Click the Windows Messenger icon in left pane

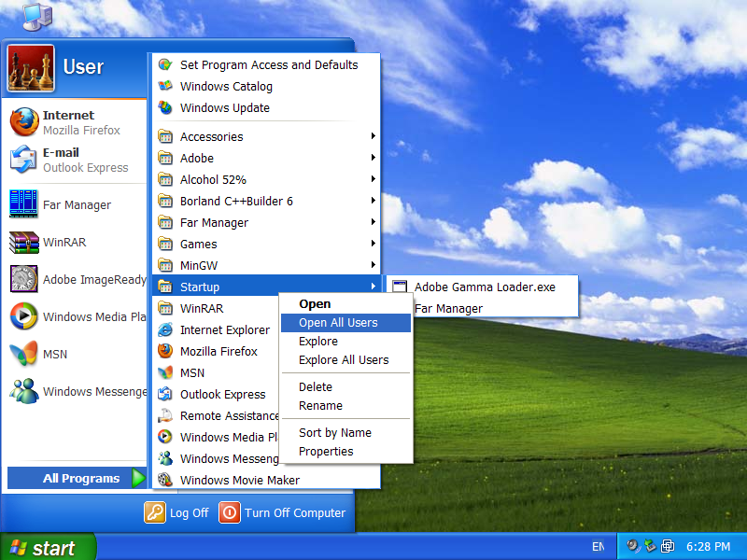[24, 391]
